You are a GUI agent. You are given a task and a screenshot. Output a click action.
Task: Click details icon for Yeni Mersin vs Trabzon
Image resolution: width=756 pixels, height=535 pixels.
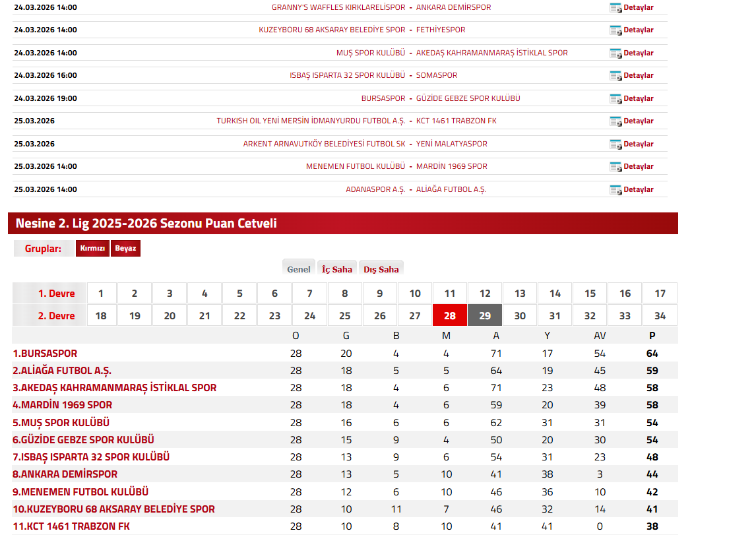coord(615,121)
